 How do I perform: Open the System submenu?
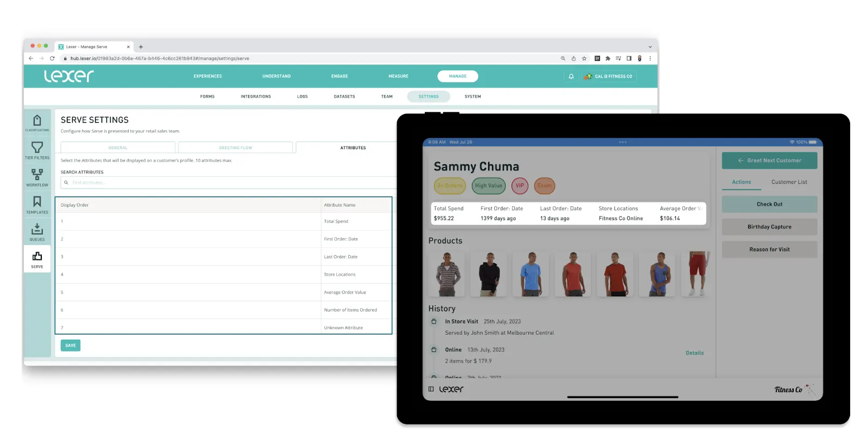pos(473,97)
